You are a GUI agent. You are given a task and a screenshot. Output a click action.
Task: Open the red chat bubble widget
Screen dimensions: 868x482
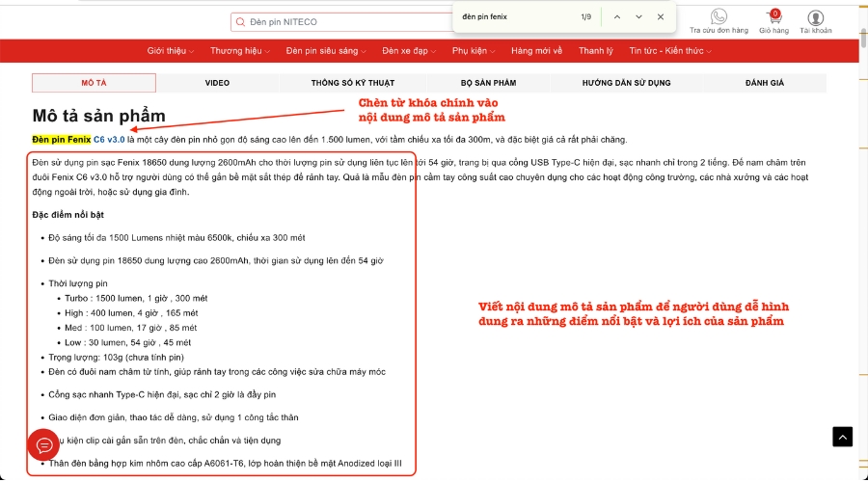(44, 445)
